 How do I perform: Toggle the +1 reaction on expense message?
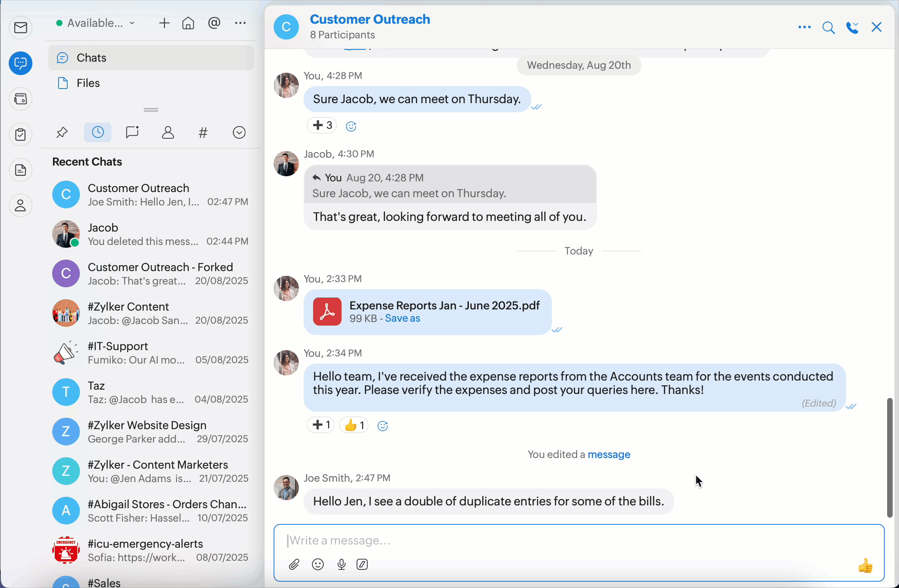click(321, 425)
